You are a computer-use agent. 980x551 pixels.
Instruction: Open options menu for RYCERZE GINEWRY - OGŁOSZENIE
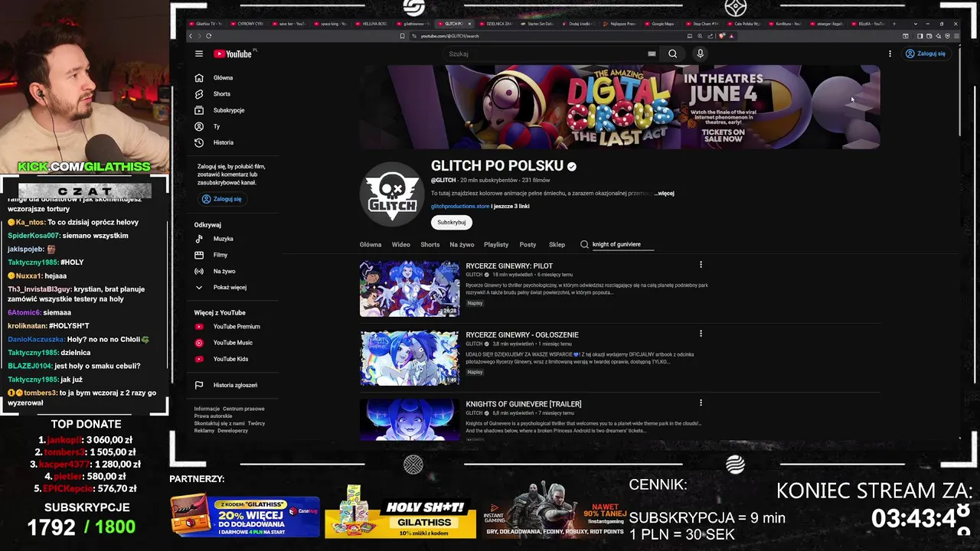pos(701,334)
